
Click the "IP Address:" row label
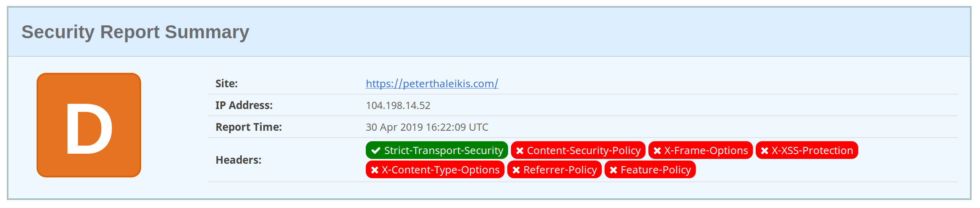[244, 105]
